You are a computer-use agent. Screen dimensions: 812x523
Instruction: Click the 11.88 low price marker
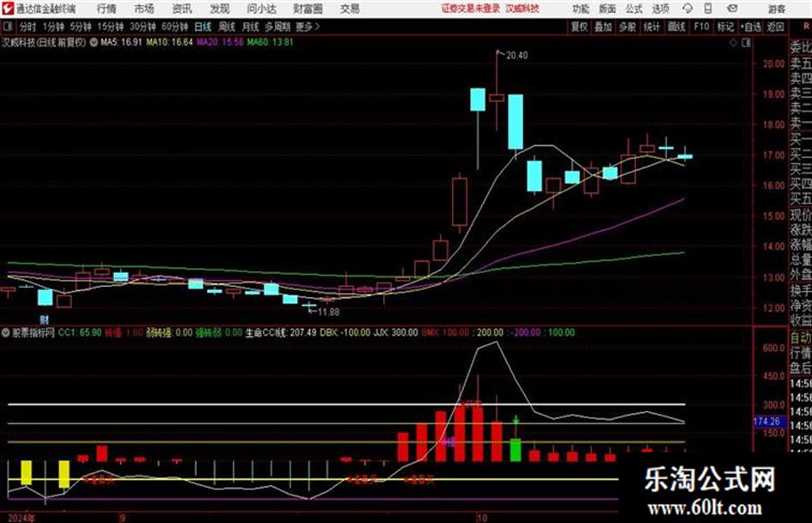tap(328, 313)
